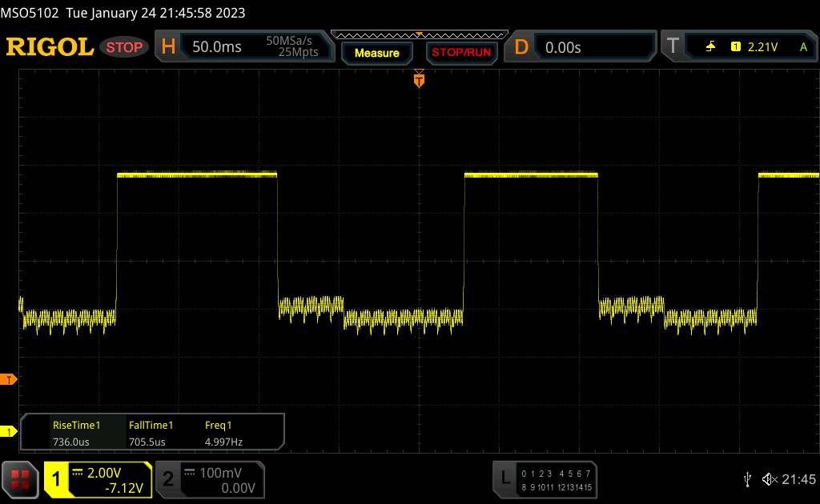Click channel 1 offset -7.12V
Image resolution: width=820 pixels, height=504 pixels.
[124, 488]
